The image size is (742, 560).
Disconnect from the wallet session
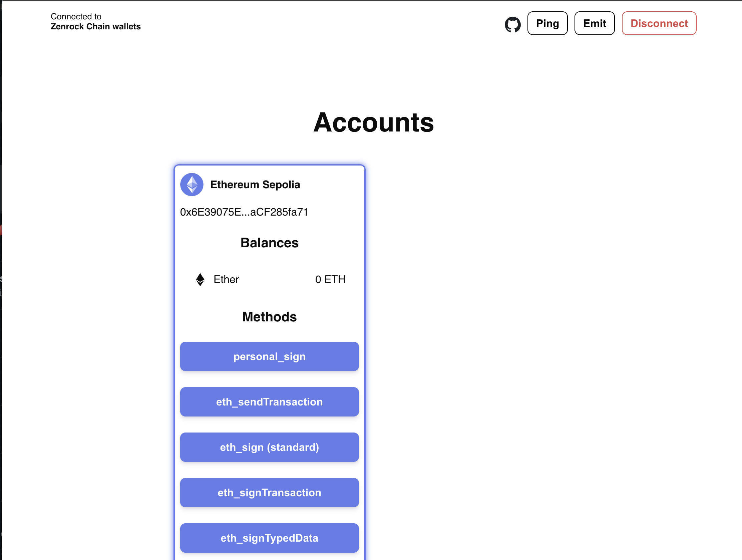coord(659,23)
